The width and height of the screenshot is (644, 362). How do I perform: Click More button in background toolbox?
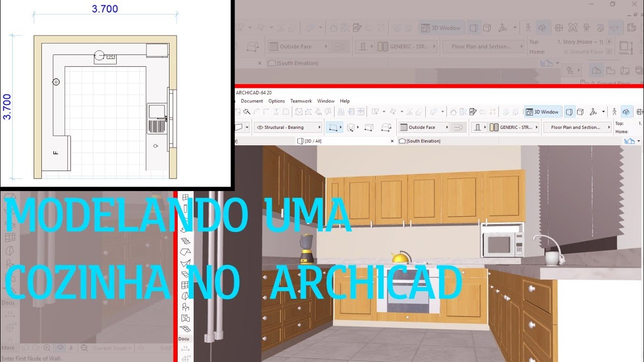click(8, 348)
